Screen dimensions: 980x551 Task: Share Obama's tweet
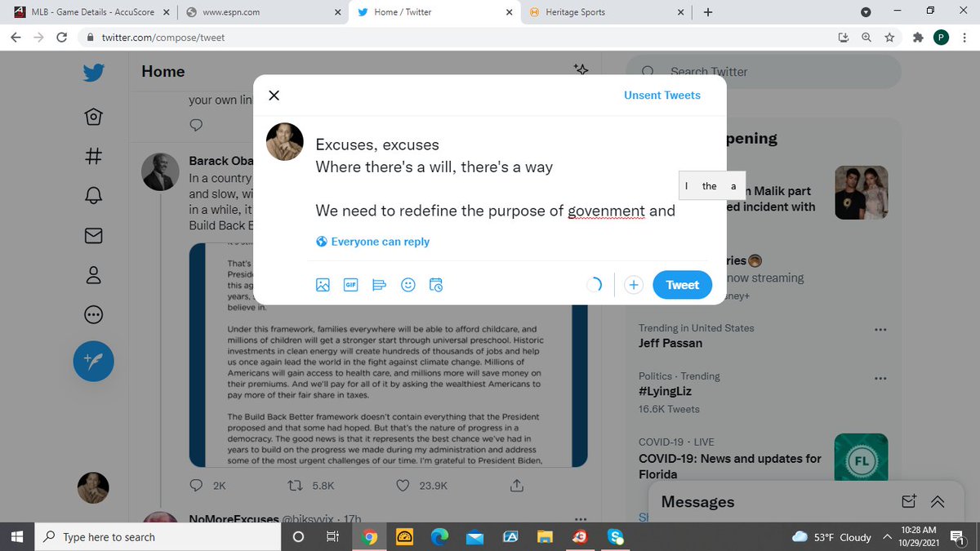point(516,485)
